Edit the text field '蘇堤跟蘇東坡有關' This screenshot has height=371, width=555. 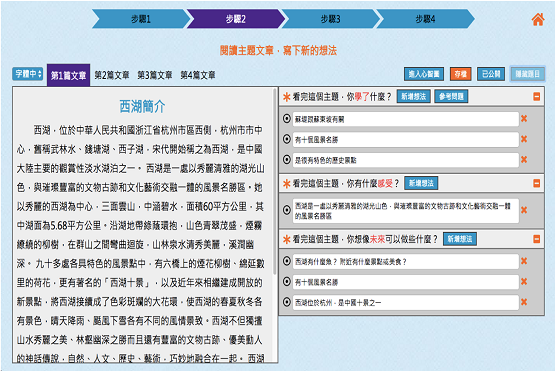tap(406, 119)
